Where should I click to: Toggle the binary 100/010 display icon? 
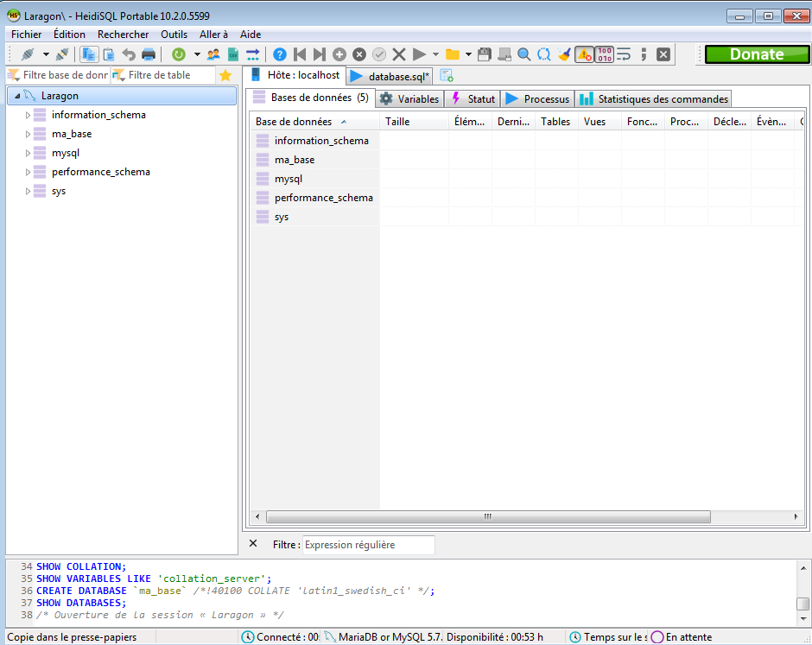[x=605, y=54]
